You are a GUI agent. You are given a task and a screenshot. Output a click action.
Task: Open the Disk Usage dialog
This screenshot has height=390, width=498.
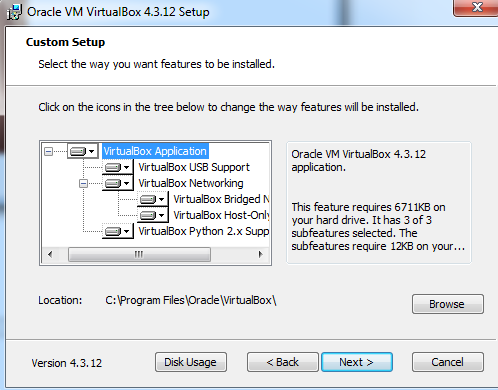point(191,362)
